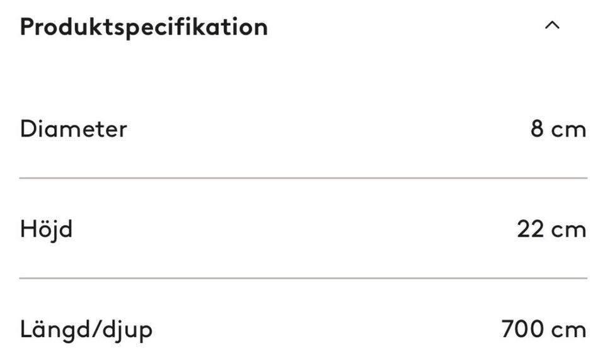Click the Produktspecifikation heading
Viewport: 605px width, 364px height.
[144, 27]
